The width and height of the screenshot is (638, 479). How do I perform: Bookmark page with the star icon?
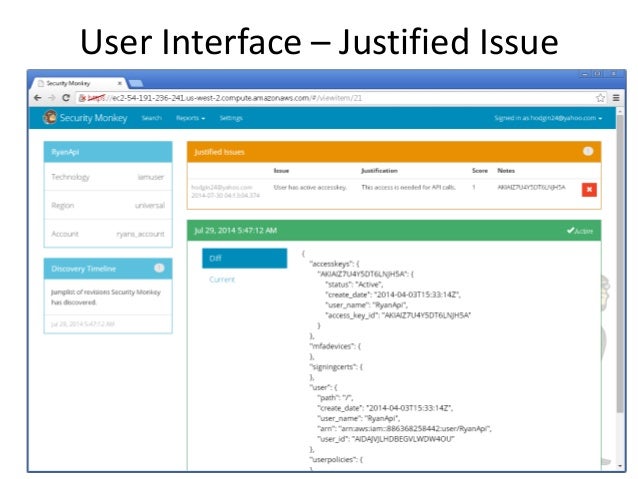pos(600,98)
